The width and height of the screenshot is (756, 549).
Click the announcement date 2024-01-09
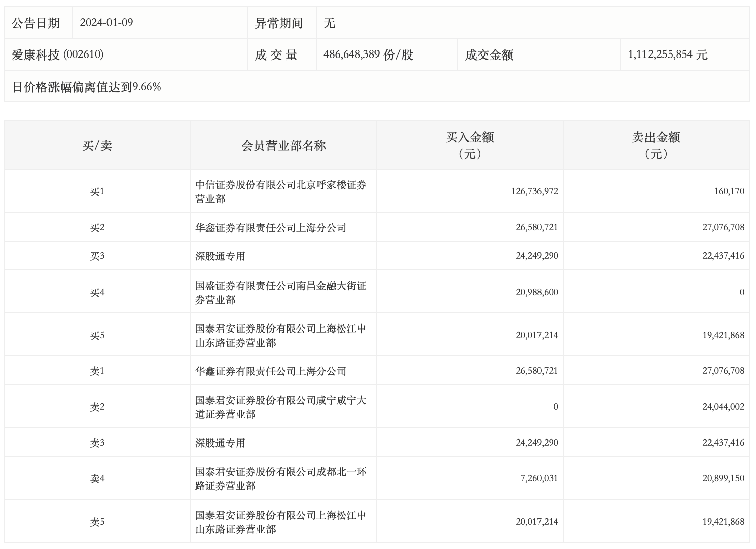pyautogui.click(x=106, y=23)
